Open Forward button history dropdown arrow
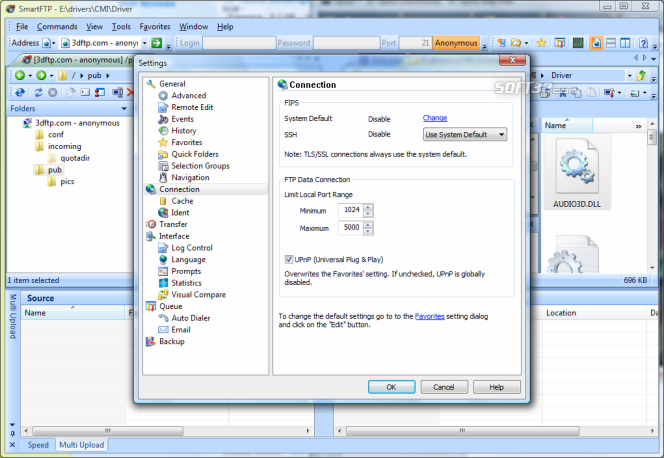The width and height of the screenshot is (664, 458). tap(51, 76)
